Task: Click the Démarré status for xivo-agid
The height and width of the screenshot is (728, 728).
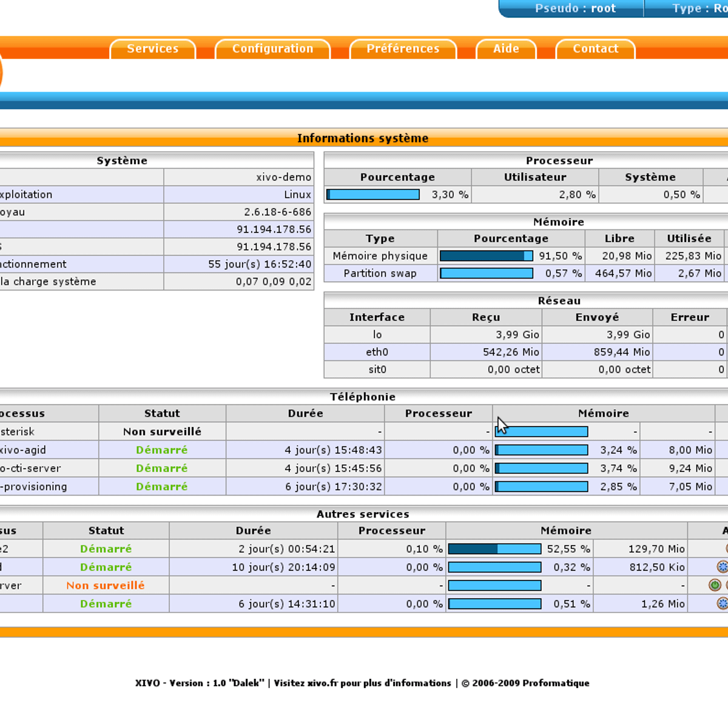Action: click(161, 450)
